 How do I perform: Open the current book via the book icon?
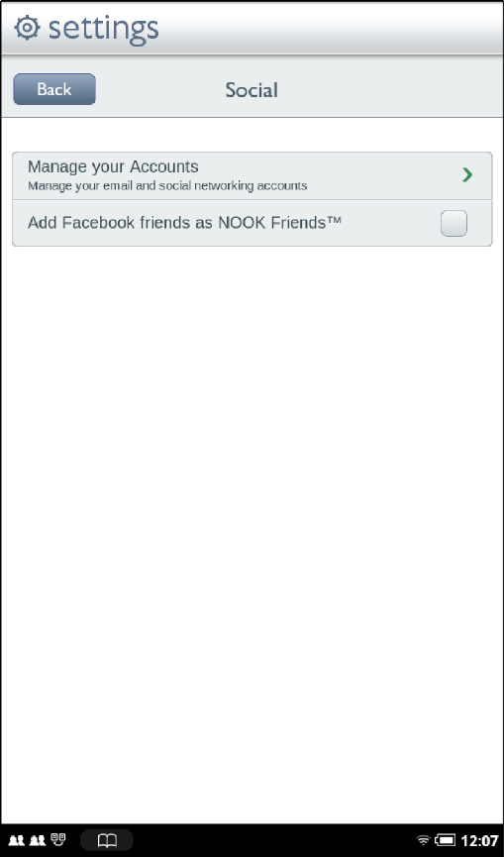click(107, 840)
